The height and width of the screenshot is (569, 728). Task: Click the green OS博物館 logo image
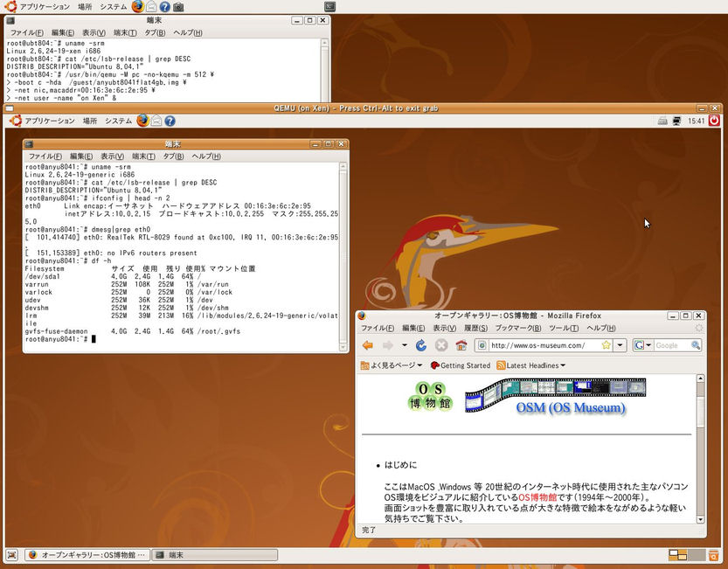(429, 396)
